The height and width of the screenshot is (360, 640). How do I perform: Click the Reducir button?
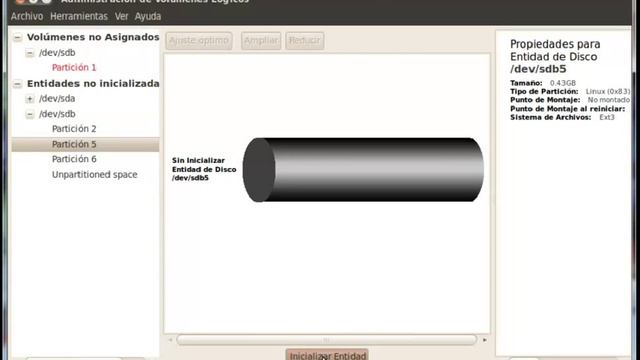coord(304,40)
